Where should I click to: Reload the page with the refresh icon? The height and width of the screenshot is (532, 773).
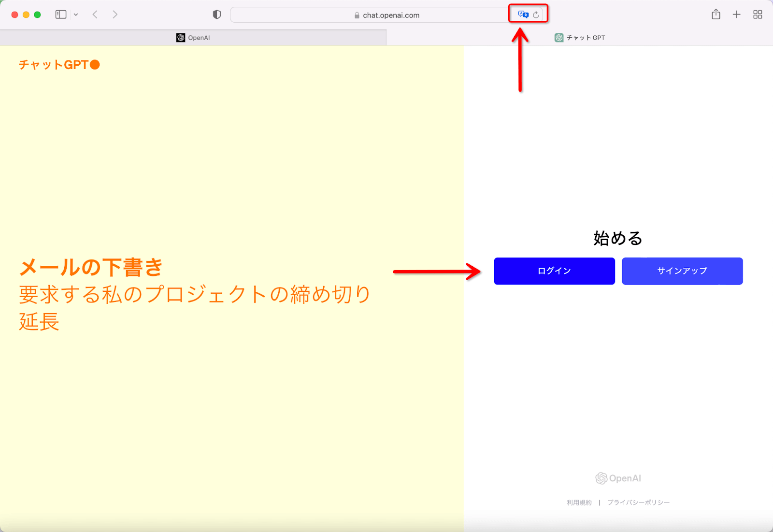(536, 15)
